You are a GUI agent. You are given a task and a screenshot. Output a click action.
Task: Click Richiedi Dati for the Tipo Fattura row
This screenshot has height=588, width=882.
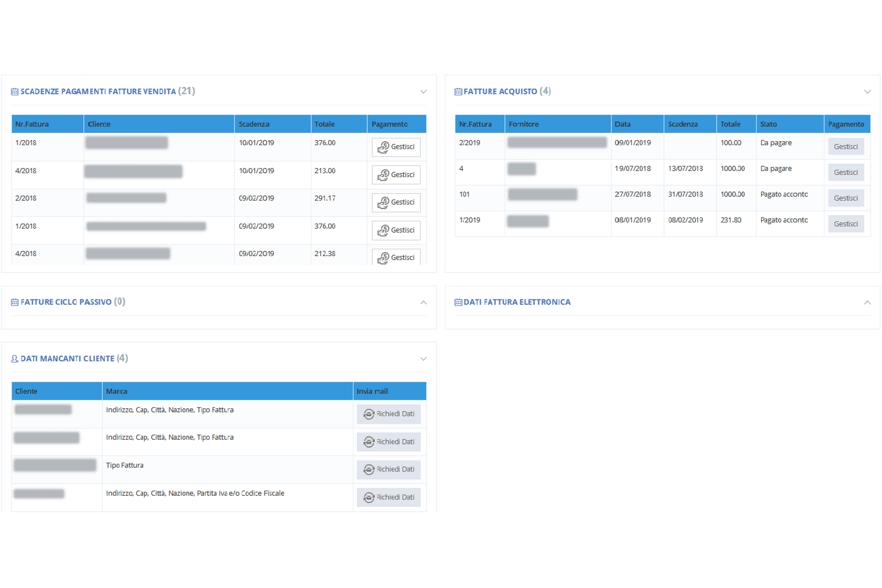tap(388, 469)
